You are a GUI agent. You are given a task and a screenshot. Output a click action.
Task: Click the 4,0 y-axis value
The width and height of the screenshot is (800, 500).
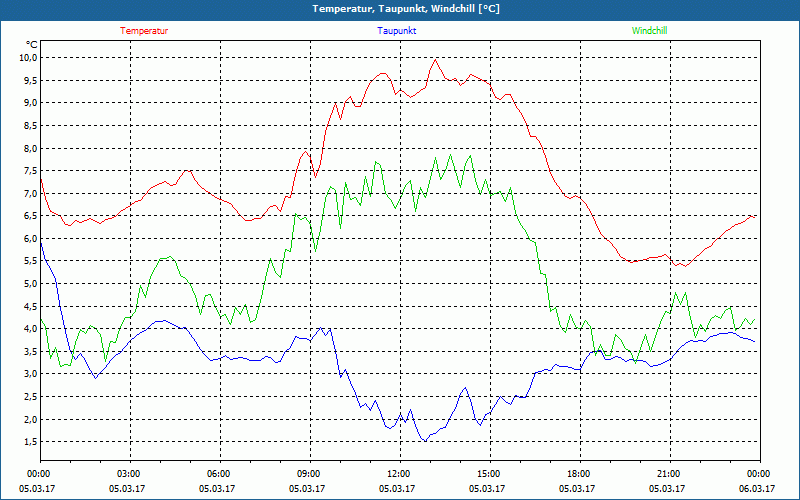(x=31, y=329)
